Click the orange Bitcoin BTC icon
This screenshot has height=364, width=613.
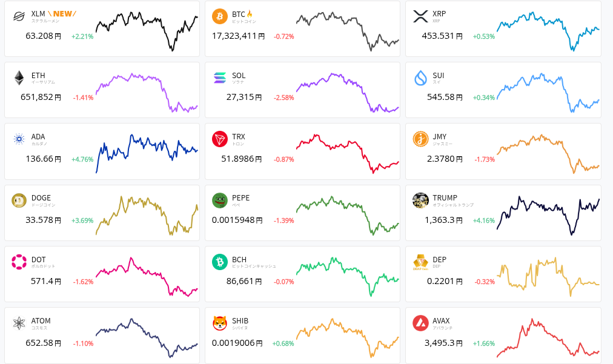(220, 16)
